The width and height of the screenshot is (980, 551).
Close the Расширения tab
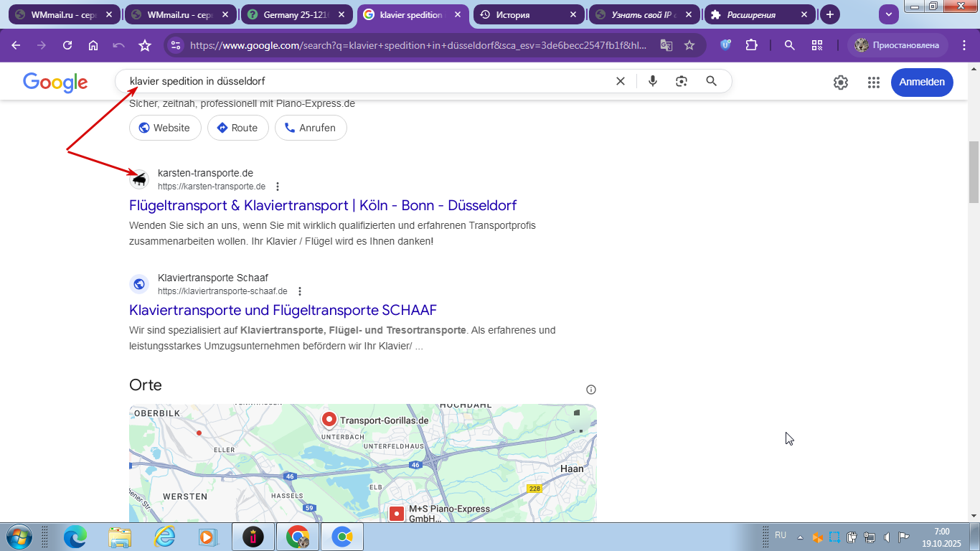click(x=805, y=14)
